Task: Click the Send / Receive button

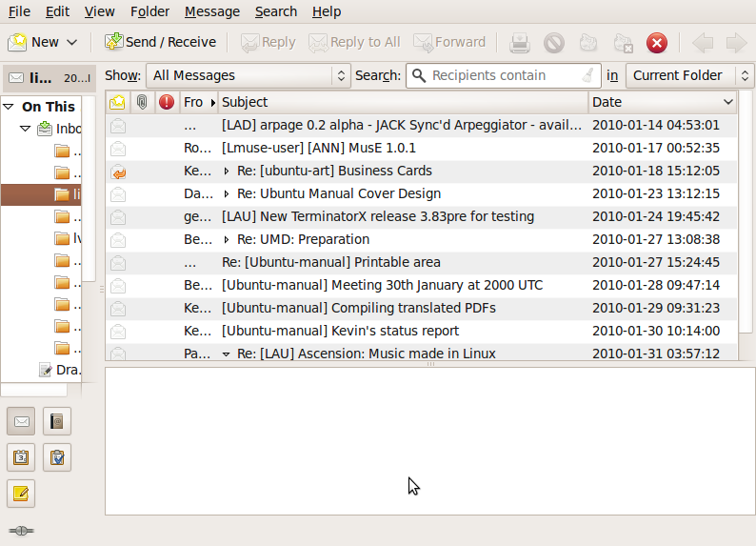Action: click(160, 42)
